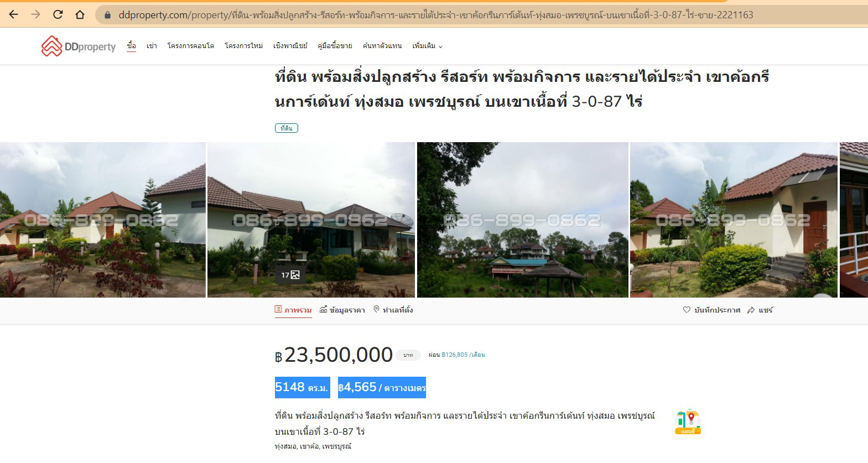Viewport: 868px width, 463px height.
Task: Open the resort view photo with pavilion
Action: click(x=522, y=220)
